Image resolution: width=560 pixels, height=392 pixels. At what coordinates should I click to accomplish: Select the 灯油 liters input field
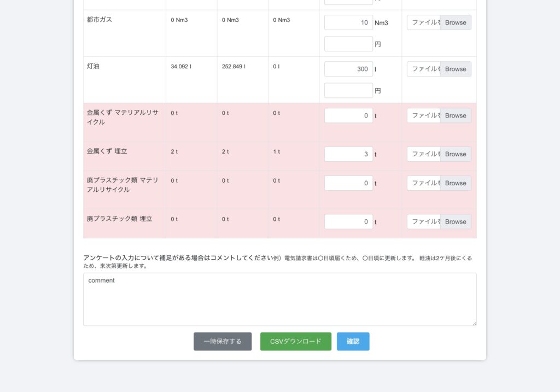coord(348,69)
